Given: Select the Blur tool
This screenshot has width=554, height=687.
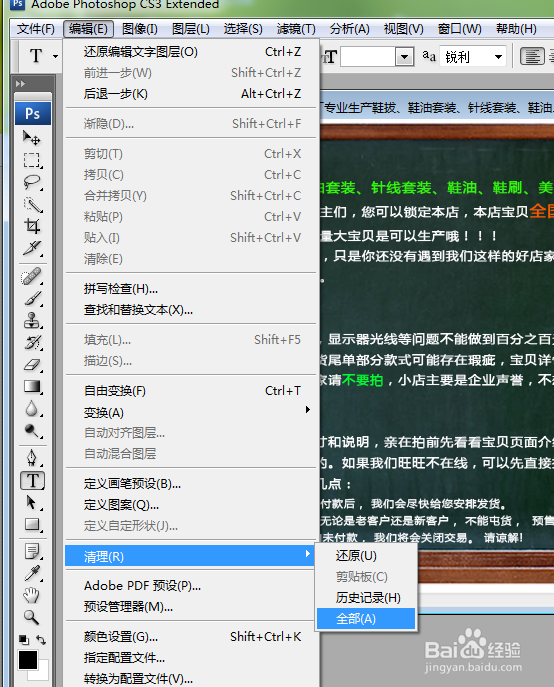Looking at the screenshot, I should pos(32,409).
